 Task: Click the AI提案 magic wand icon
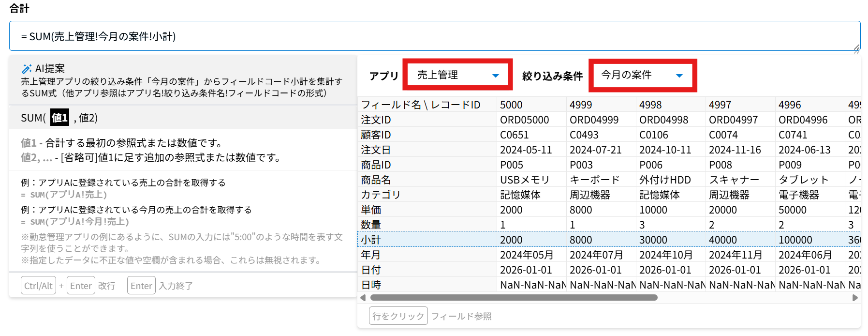(x=27, y=69)
